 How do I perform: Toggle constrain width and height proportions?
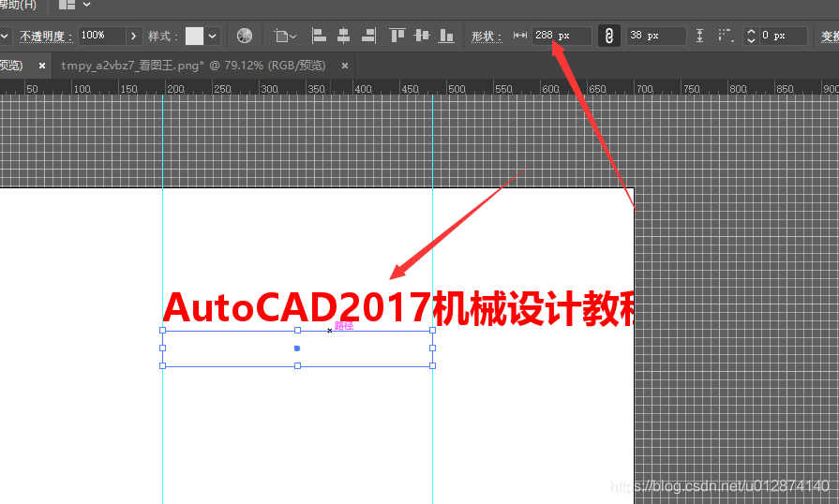click(x=609, y=36)
